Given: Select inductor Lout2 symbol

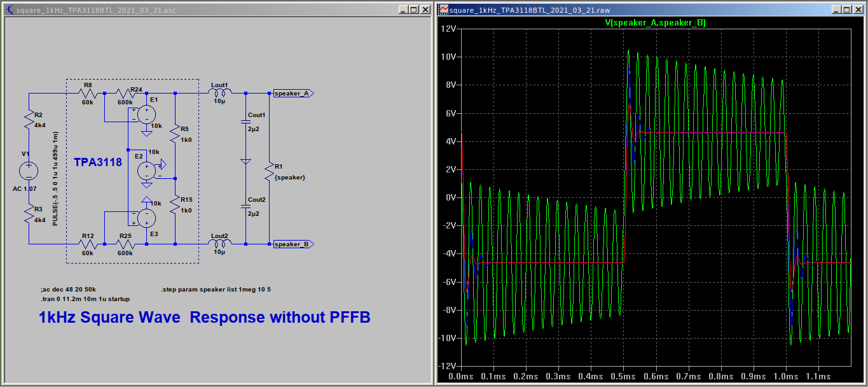Looking at the screenshot, I should click(219, 244).
